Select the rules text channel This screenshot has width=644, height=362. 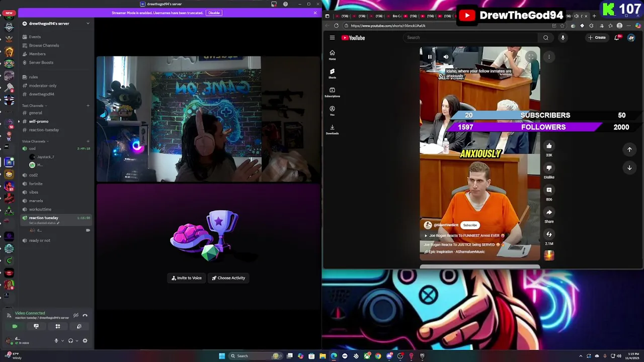click(55, 77)
